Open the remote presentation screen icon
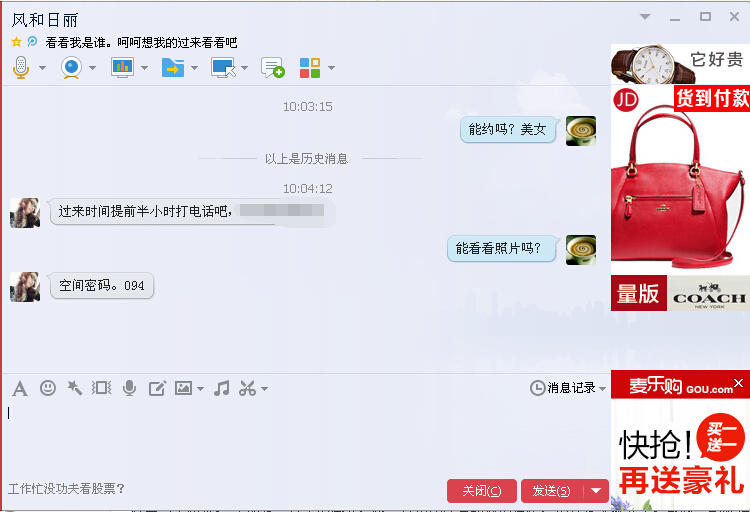This screenshot has height=512, width=750. click(x=122, y=67)
